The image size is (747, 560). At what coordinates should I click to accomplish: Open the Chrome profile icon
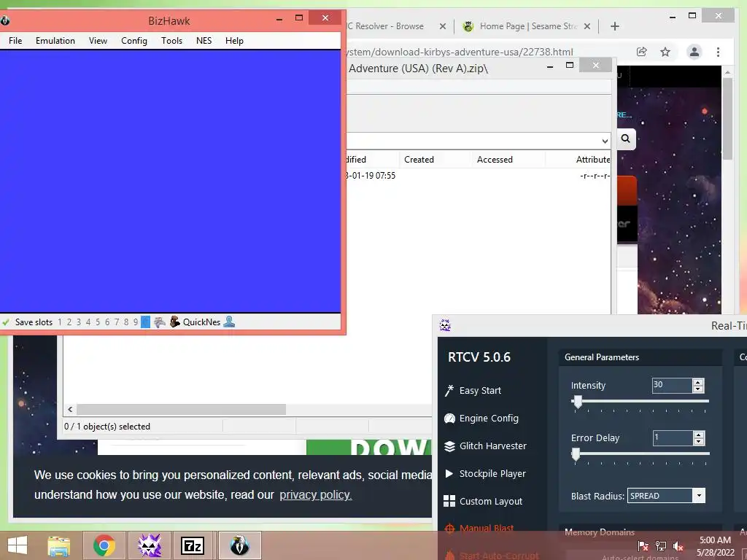point(694,52)
